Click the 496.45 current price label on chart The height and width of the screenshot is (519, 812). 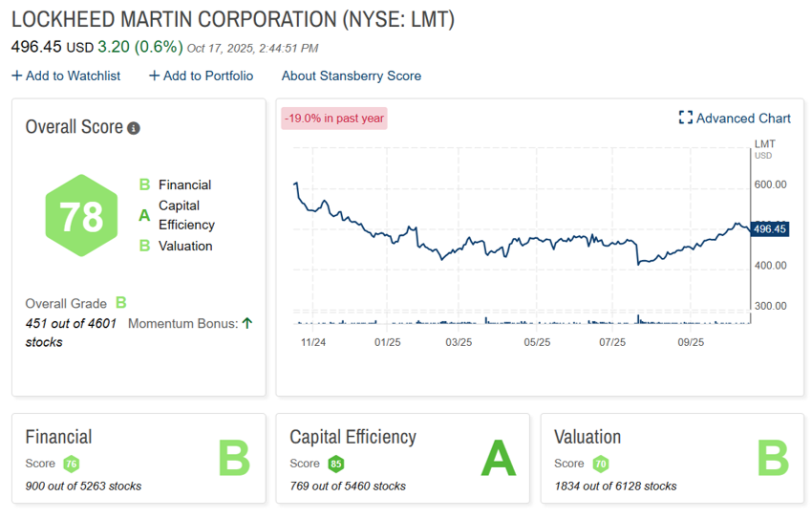coord(768,229)
